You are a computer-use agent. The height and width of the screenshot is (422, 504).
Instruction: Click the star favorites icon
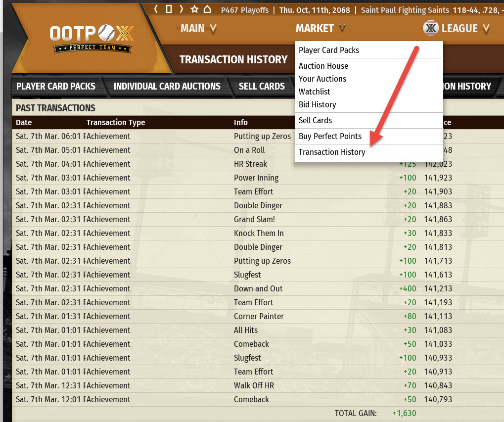click(194, 9)
